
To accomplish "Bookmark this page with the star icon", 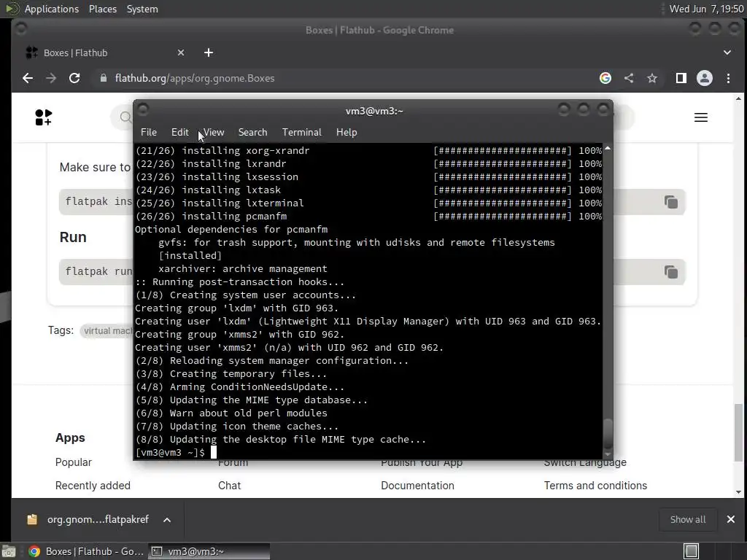I will click(652, 78).
